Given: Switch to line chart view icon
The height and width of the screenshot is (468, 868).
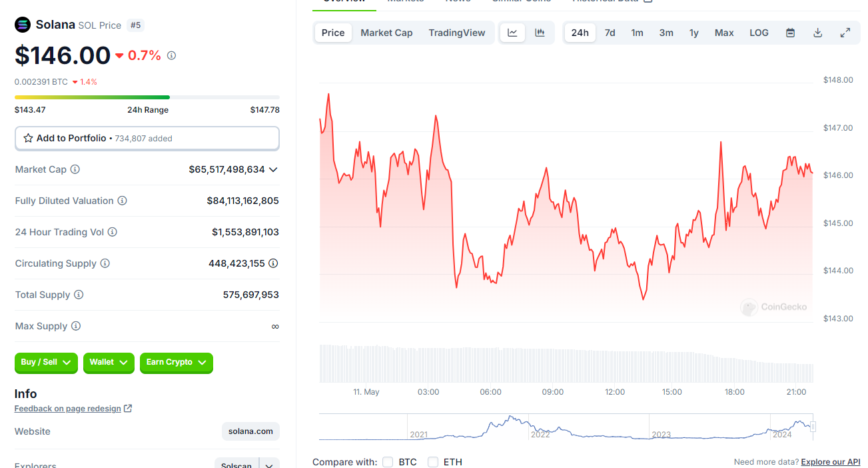Looking at the screenshot, I should (512, 33).
